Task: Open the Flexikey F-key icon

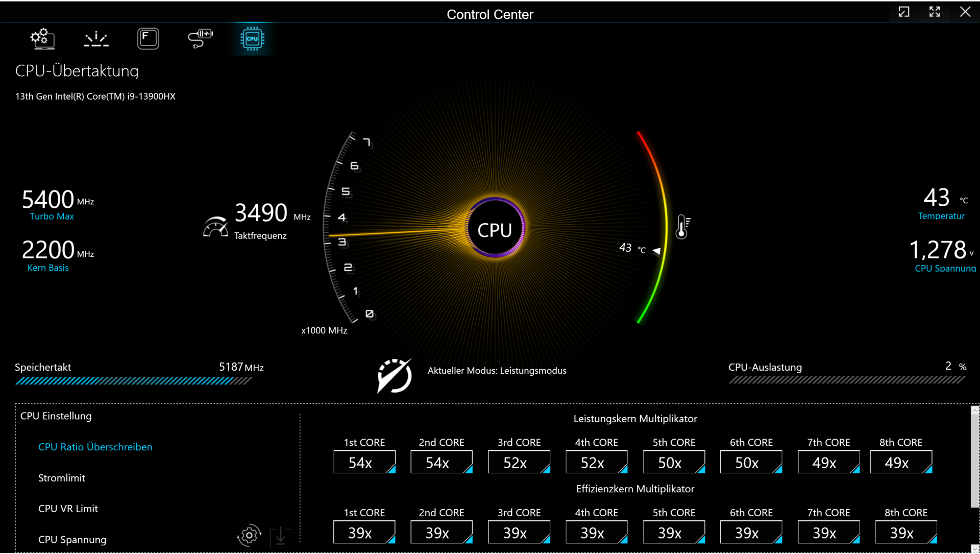Action: [148, 38]
